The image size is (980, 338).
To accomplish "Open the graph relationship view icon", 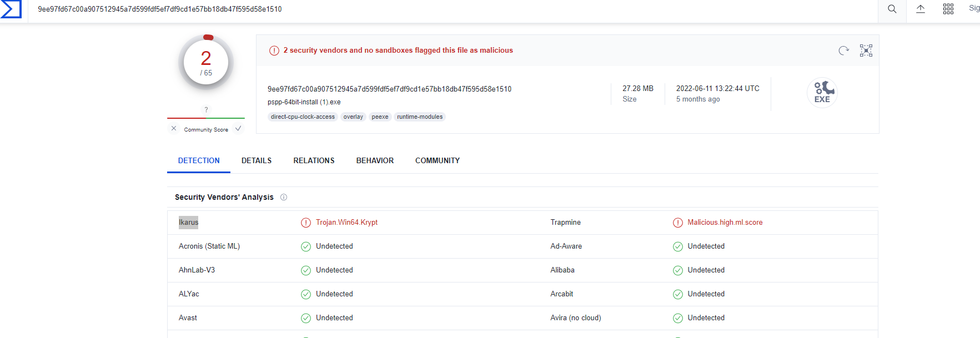I will click(x=866, y=51).
